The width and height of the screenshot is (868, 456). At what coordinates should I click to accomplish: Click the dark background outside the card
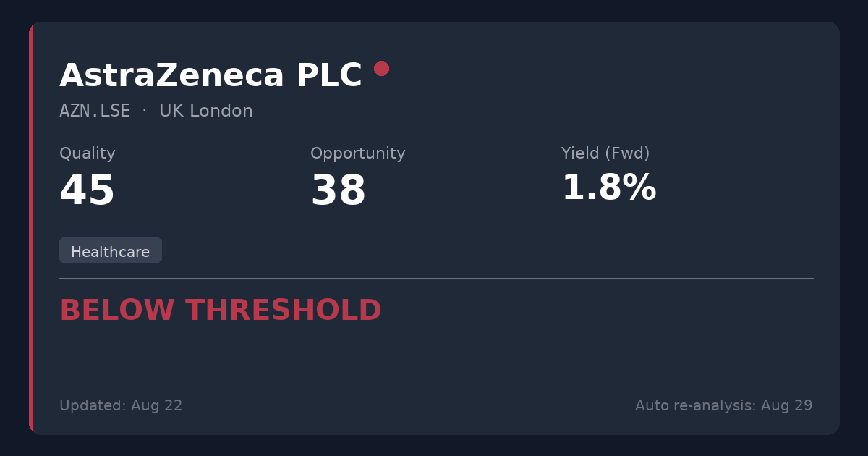[434, 10]
